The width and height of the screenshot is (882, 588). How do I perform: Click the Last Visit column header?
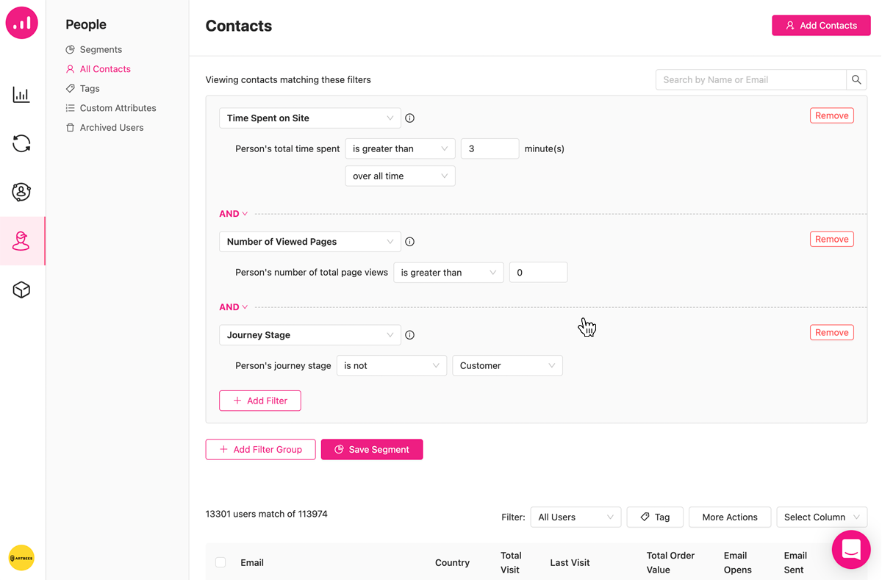click(570, 563)
